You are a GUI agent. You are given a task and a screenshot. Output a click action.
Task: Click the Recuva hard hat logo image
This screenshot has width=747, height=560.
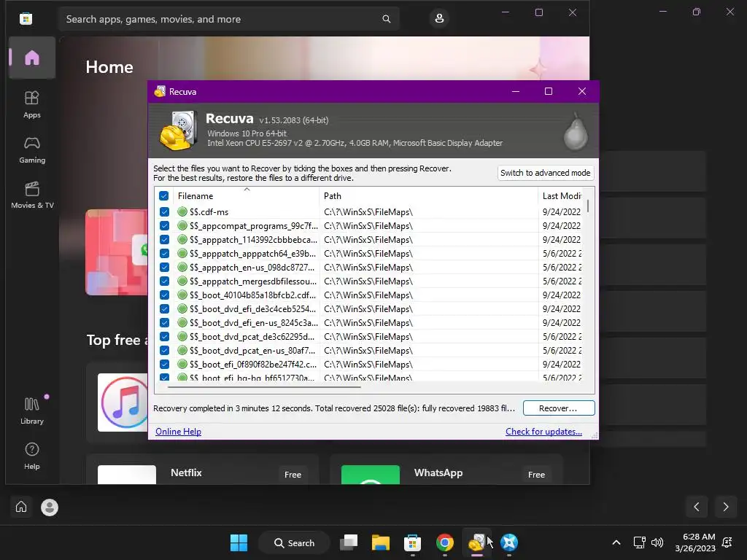pos(178,131)
